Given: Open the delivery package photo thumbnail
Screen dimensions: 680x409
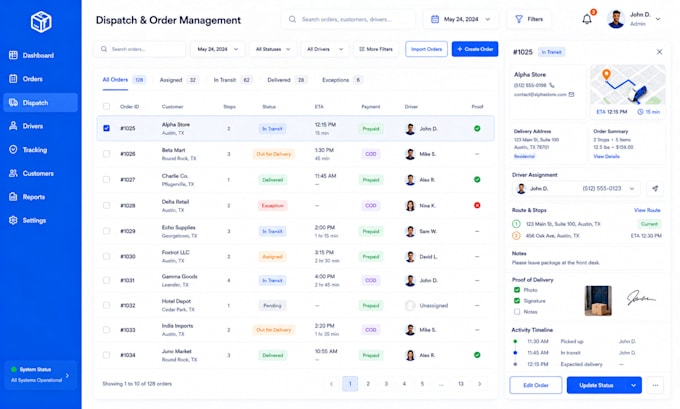Looking at the screenshot, I should pos(598,301).
